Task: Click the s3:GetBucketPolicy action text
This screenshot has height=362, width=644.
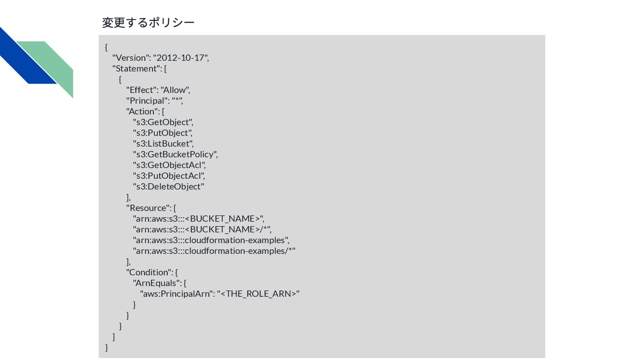Action: click(x=175, y=154)
